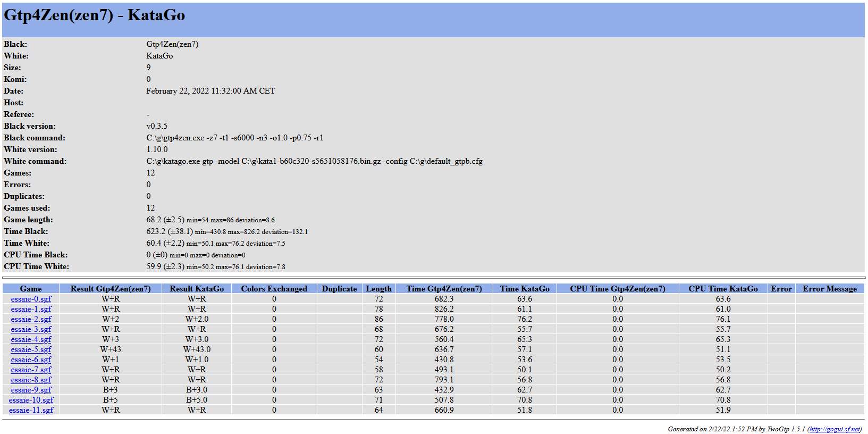Click the 'Game' column header

pos(31,289)
